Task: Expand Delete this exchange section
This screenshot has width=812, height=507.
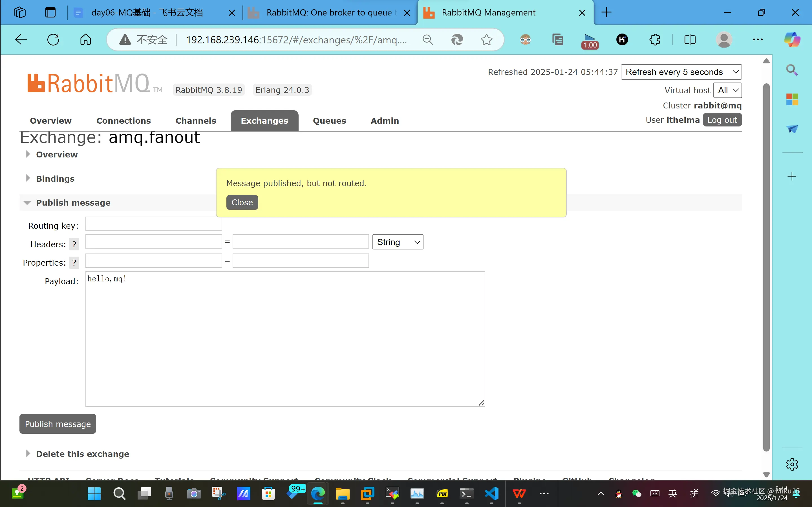Action: 83,454
